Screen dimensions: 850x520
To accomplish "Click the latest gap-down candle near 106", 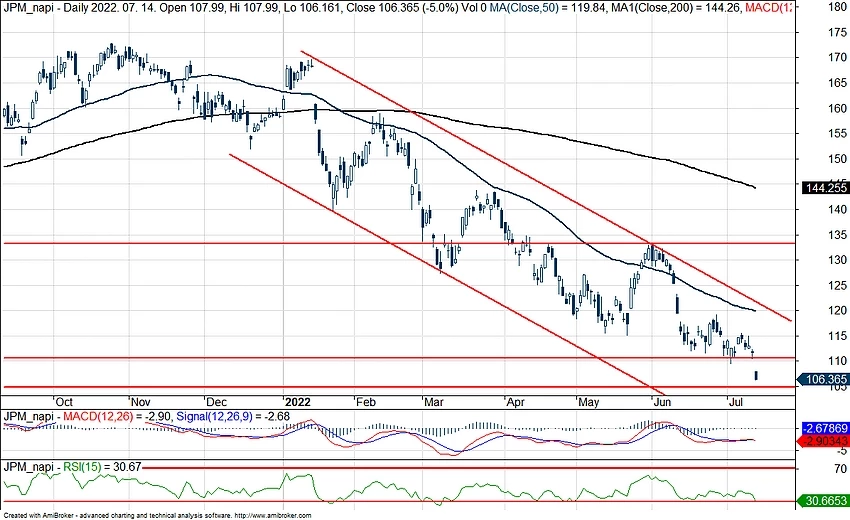I will 756,375.
